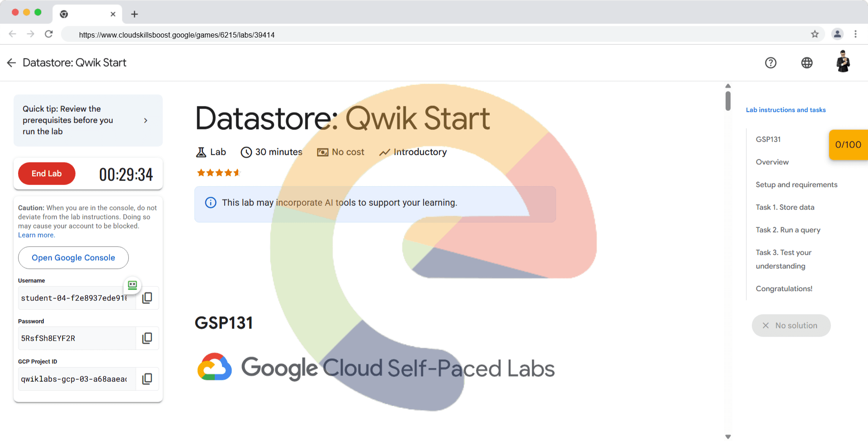This screenshot has width=868, height=441.
Task: Jump to the Congratulations! section
Action: pyautogui.click(x=784, y=289)
